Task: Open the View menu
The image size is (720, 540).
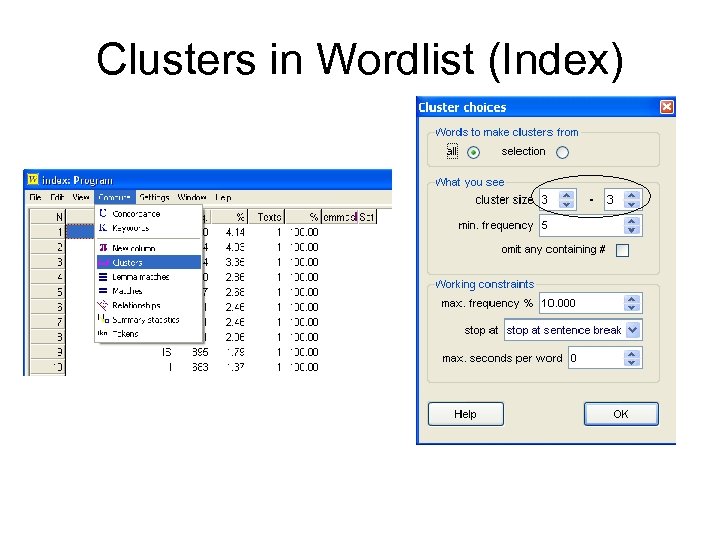Action: (81, 197)
